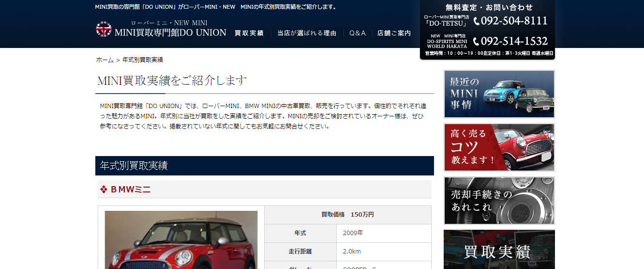Click DO-SPIRITS MINI WORLD HAKATA store name
Screen dimensions: 644x269
tap(447, 44)
